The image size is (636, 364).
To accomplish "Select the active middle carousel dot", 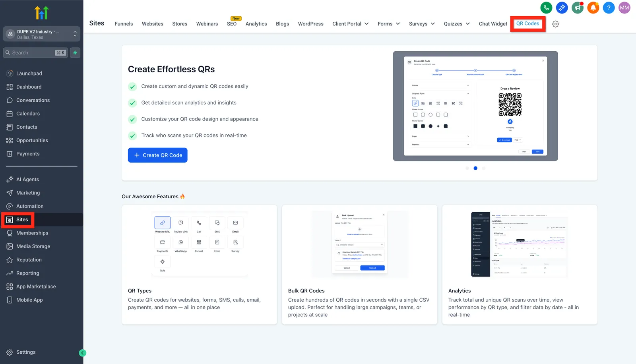I will (475, 168).
